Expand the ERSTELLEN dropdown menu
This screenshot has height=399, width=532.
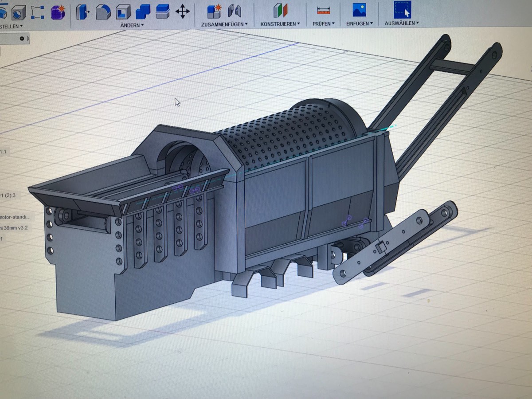[x=11, y=27]
